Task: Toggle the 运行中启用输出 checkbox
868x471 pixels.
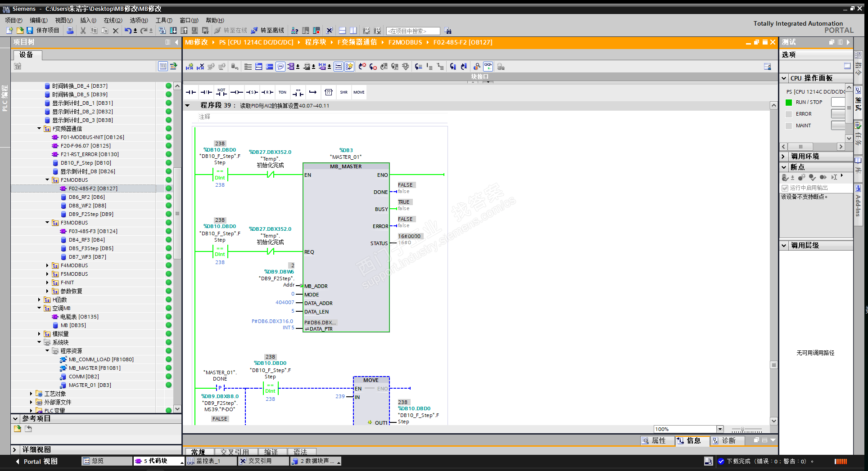Action: tap(785, 188)
